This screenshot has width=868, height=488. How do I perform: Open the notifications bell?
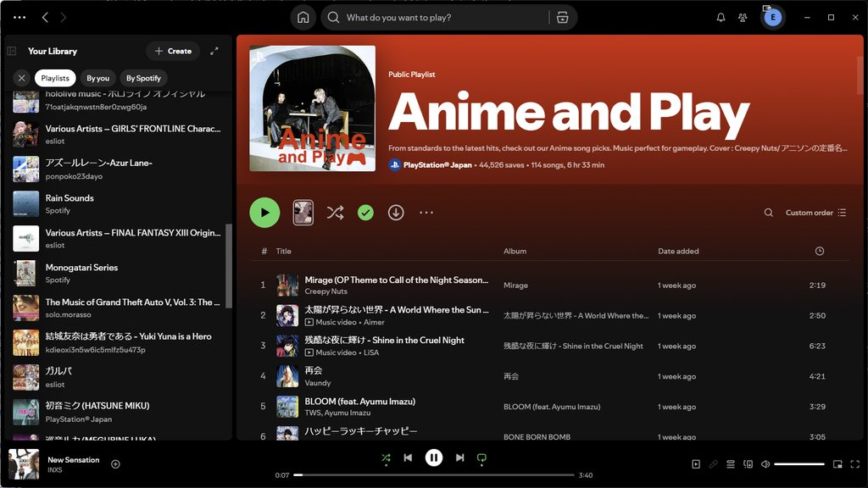pyautogui.click(x=721, y=18)
